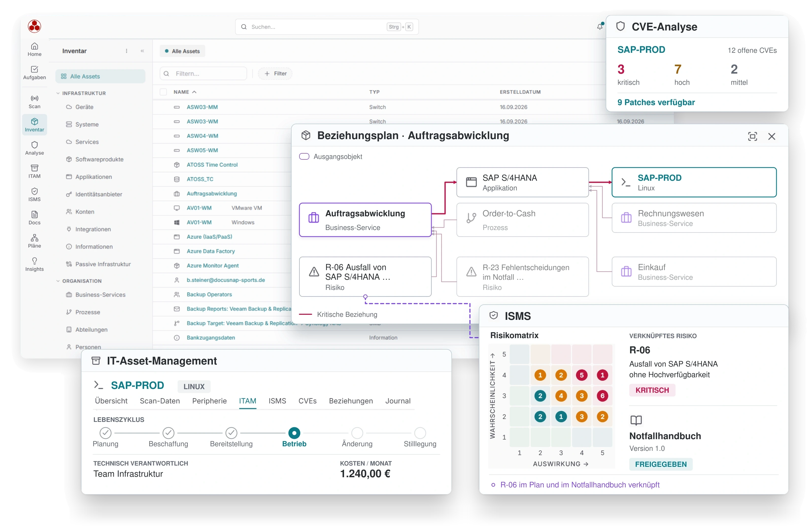This screenshot has height=528, width=812.
Task: Click the Auftragsabwicklung Business-Service node
Action: pos(365,220)
